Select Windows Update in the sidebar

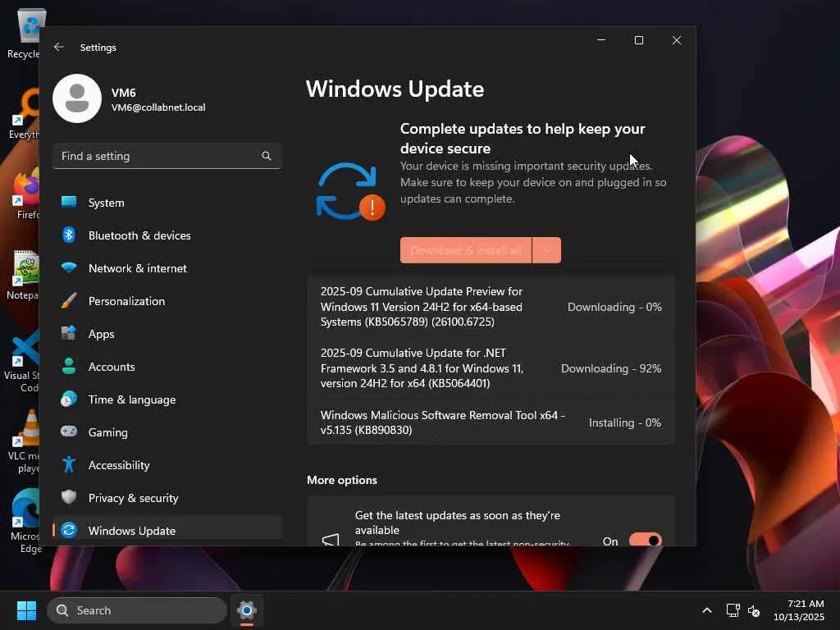tap(167, 530)
